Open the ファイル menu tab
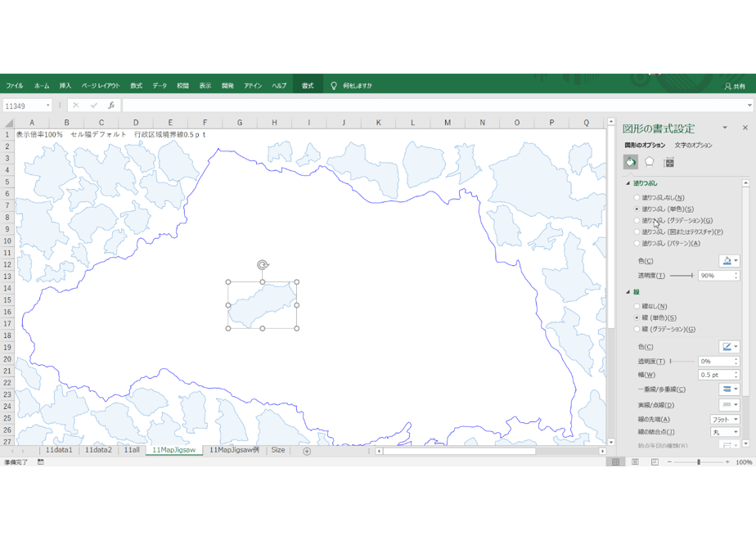Image resolution: width=756 pixels, height=540 pixels. coord(15,85)
